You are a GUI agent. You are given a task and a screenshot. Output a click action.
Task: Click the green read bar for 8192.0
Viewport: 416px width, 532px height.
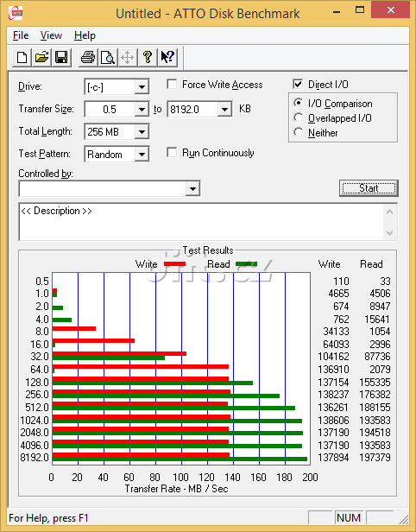pyautogui.click(x=180, y=459)
